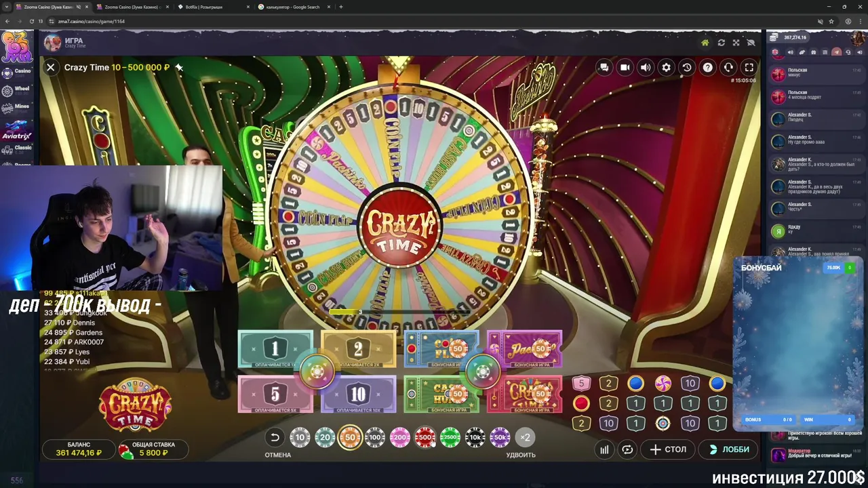Click the Crazy Time logo above the balance
The height and width of the screenshot is (488, 868).
[x=135, y=405]
